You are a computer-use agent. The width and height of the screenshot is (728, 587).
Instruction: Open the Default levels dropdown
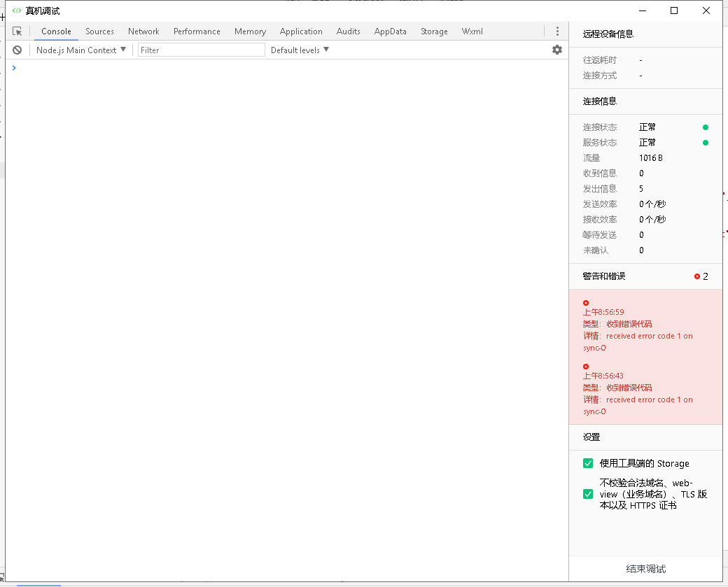pos(300,50)
